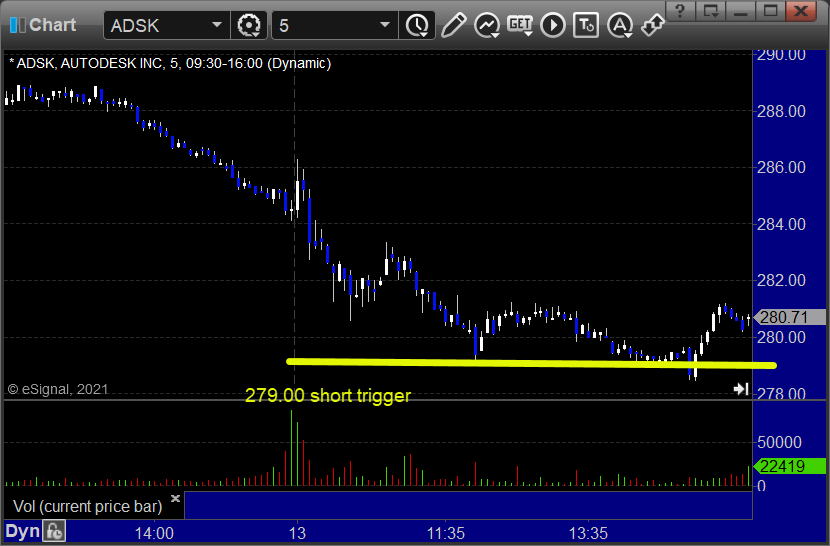The width and height of the screenshot is (830, 546).
Task: Click the 13 date axis label
Action: click(x=297, y=533)
